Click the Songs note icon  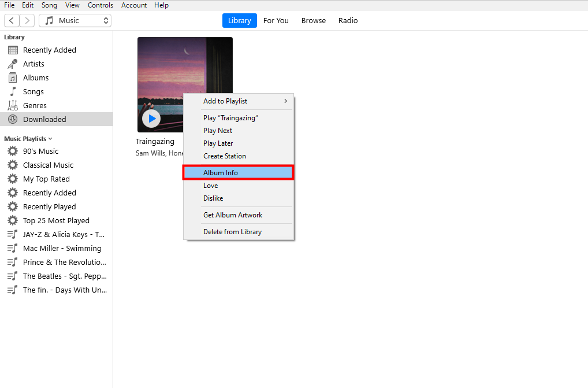click(x=13, y=91)
